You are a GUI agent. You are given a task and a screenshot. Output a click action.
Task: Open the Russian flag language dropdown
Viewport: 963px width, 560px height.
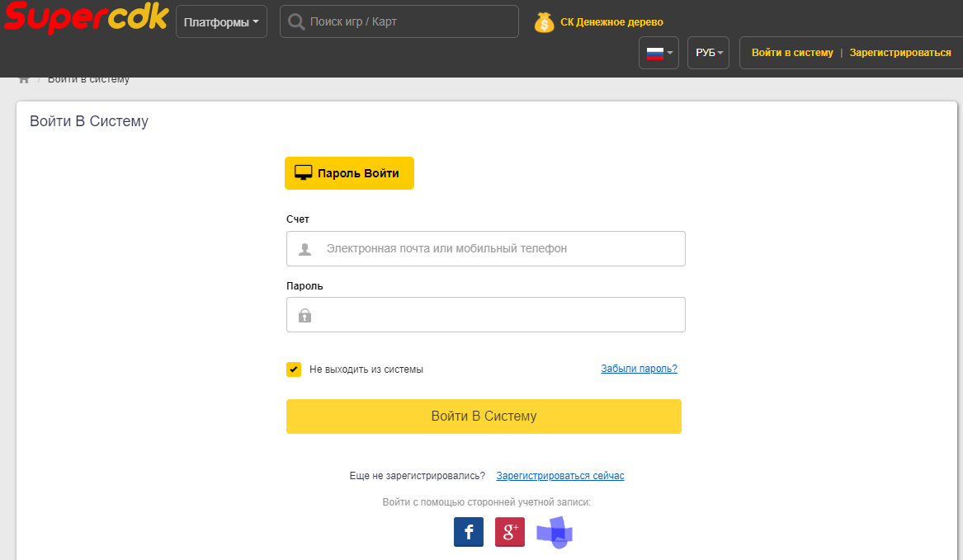click(659, 53)
